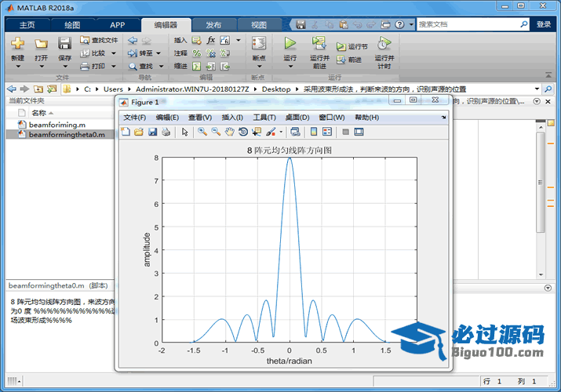
Task: Toggle the Zoom In tool in Figure 1
Action: (202, 132)
